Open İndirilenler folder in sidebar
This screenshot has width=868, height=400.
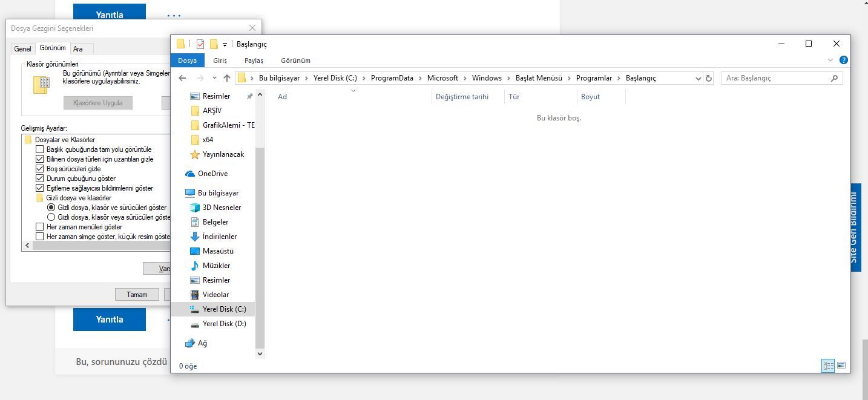click(x=220, y=237)
